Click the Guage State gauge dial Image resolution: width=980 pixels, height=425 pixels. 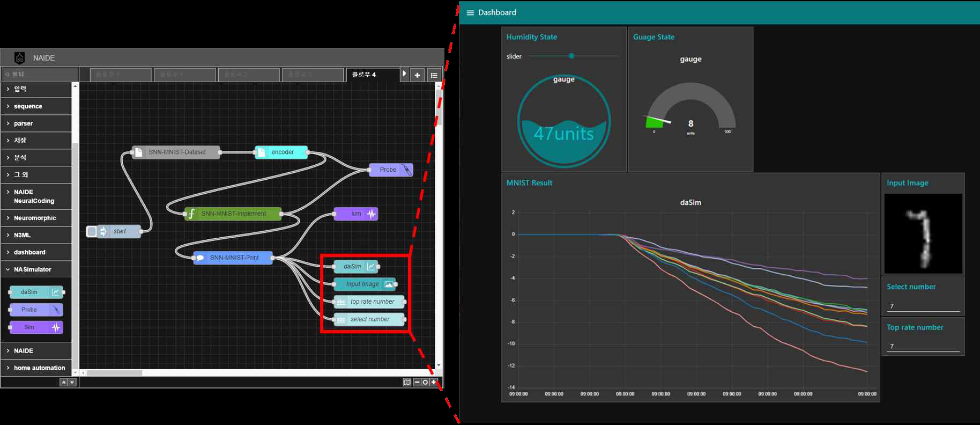click(x=691, y=106)
